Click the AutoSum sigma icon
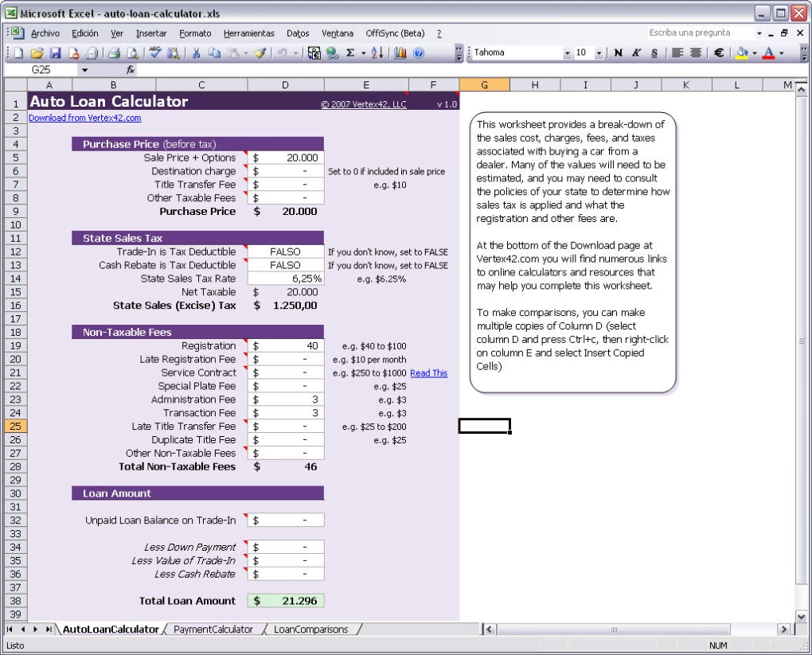 [349, 53]
